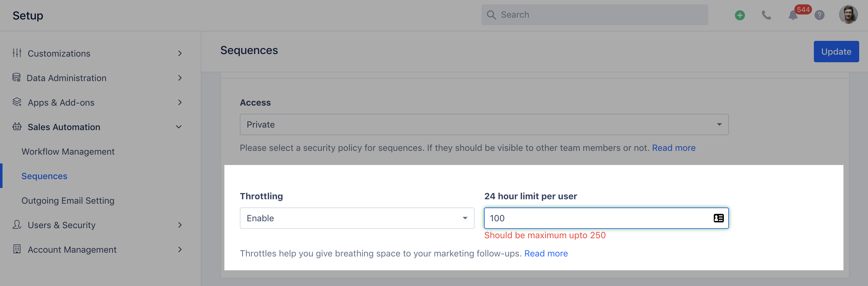Select the Customizations menu label
The height and width of the screenshot is (286, 868).
click(59, 53)
